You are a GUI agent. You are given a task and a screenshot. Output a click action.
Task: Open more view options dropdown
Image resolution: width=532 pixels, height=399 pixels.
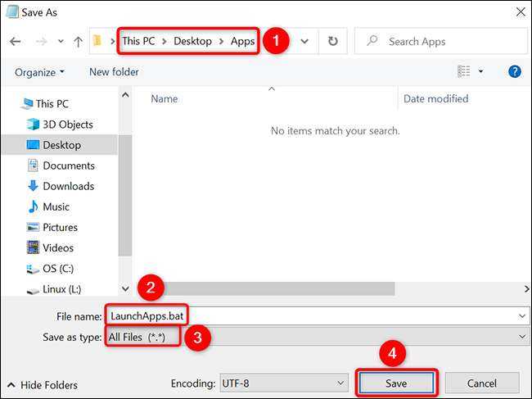(480, 71)
